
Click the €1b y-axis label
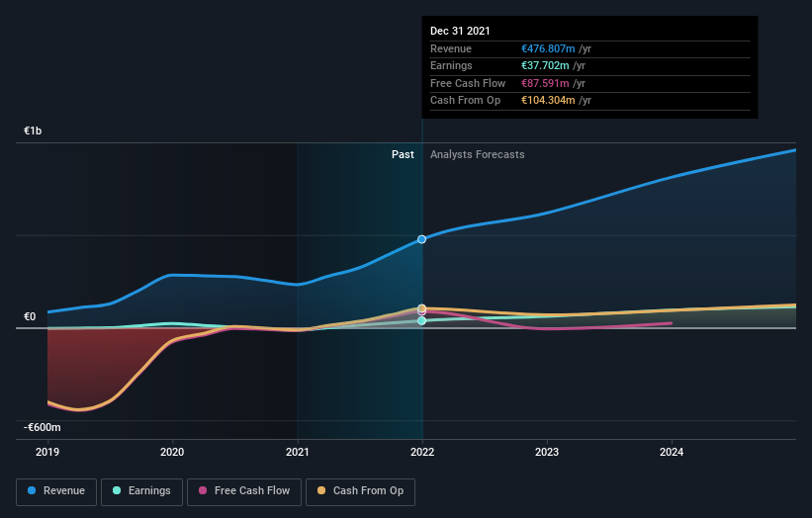[x=33, y=130]
